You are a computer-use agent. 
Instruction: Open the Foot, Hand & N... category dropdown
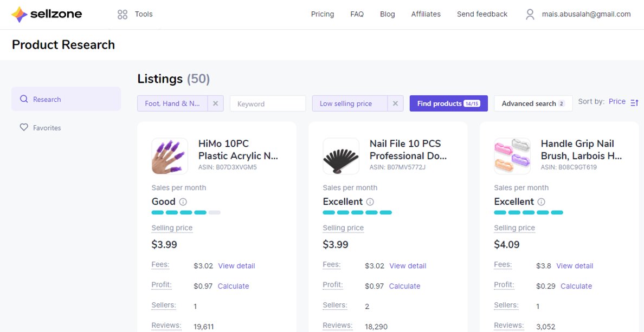coord(172,103)
